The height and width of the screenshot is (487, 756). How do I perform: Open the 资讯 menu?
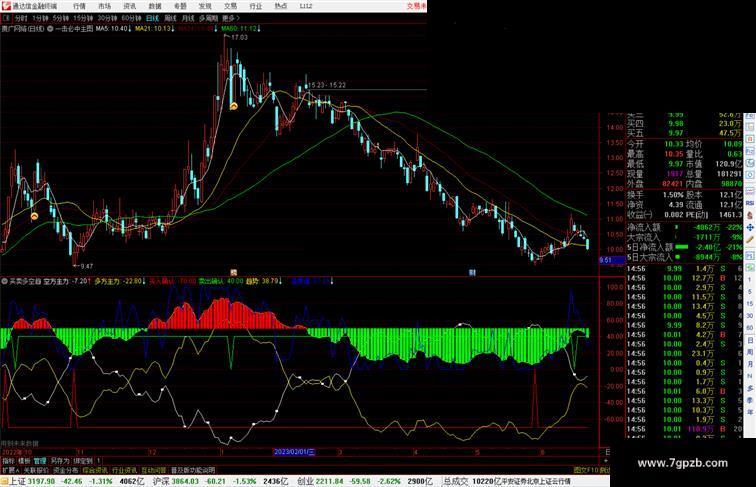130,6
